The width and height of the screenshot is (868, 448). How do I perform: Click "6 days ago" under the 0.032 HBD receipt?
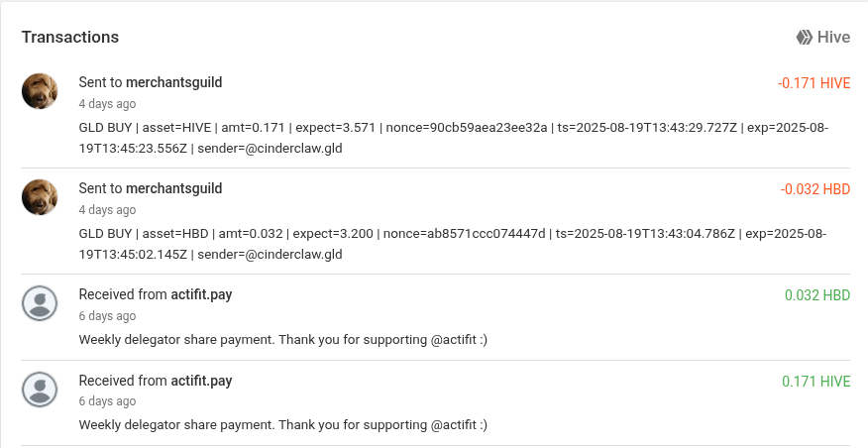click(107, 316)
